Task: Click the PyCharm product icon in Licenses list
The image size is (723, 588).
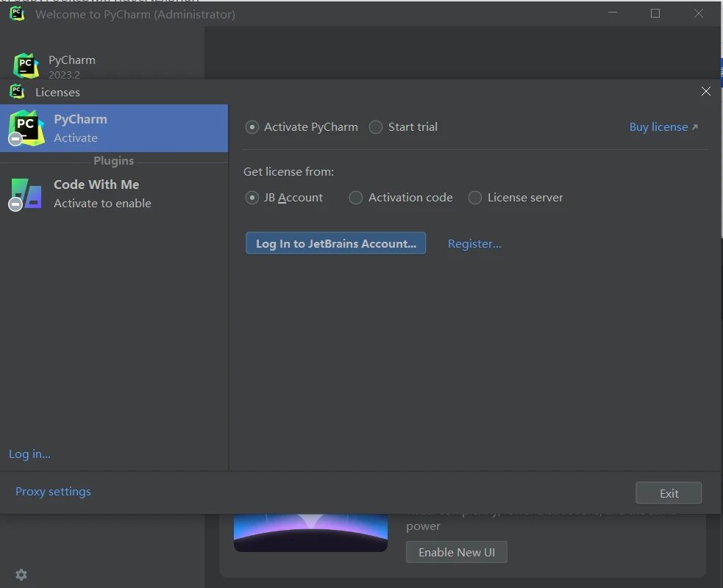Action: (26, 128)
